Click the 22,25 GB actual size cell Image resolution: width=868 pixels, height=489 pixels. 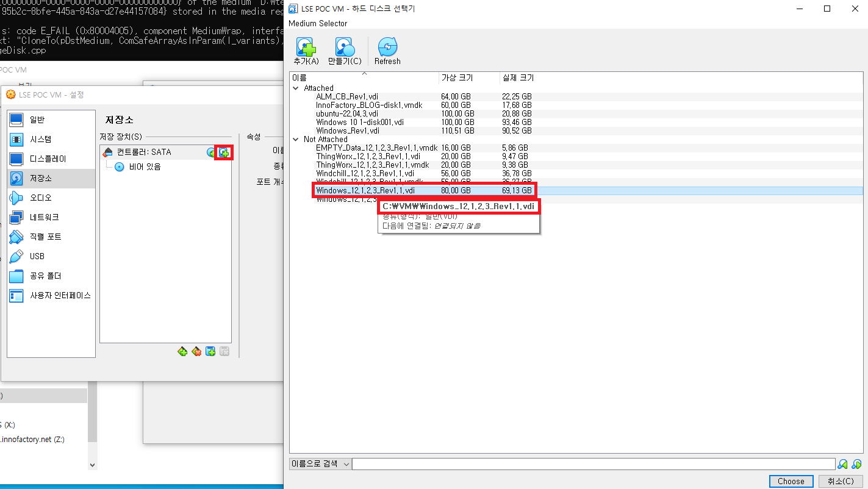pos(517,96)
